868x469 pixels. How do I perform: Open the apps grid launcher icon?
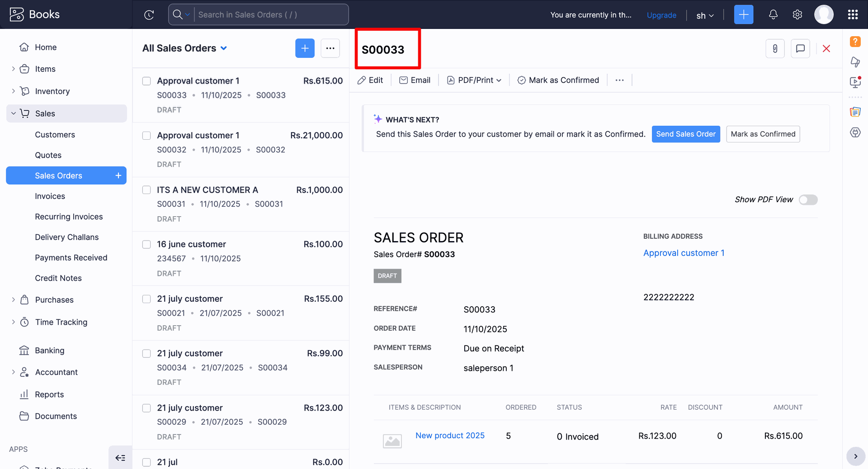(853, 14)
